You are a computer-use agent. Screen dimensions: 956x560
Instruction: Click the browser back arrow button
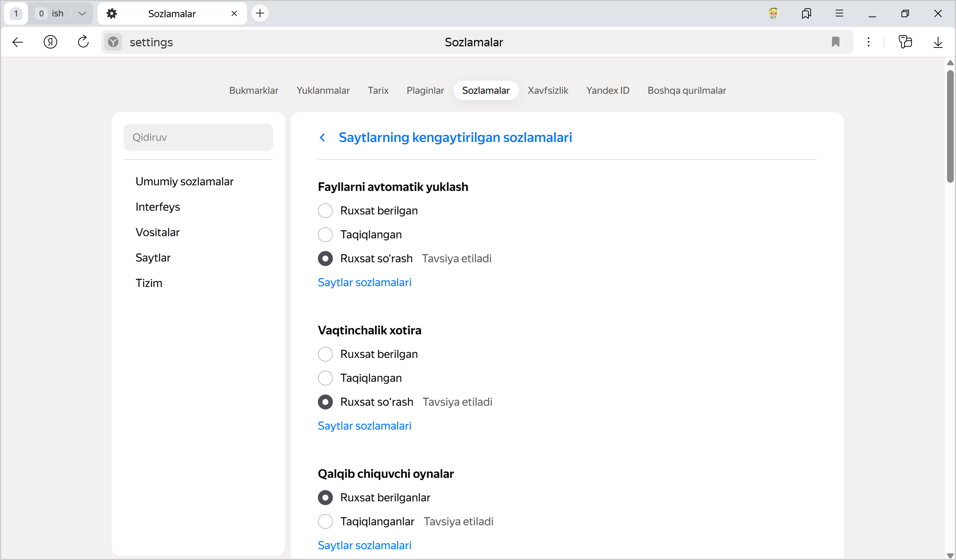coord(18,42)
